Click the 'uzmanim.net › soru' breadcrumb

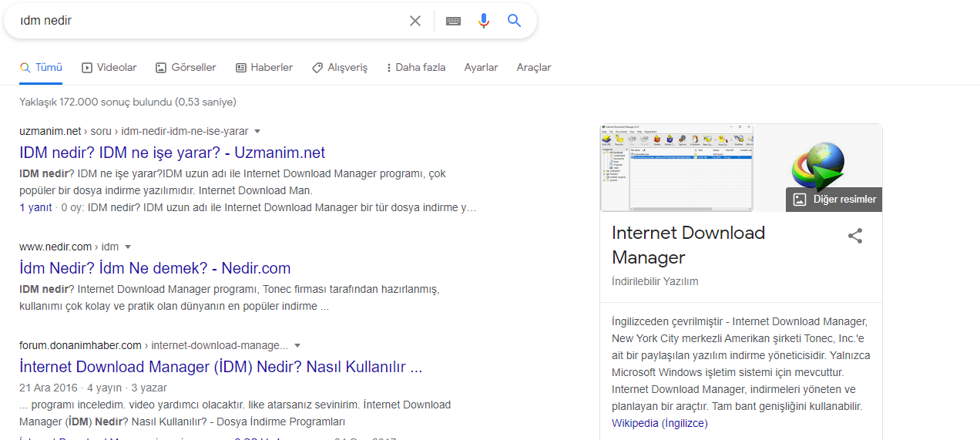(x=134, y=131)
